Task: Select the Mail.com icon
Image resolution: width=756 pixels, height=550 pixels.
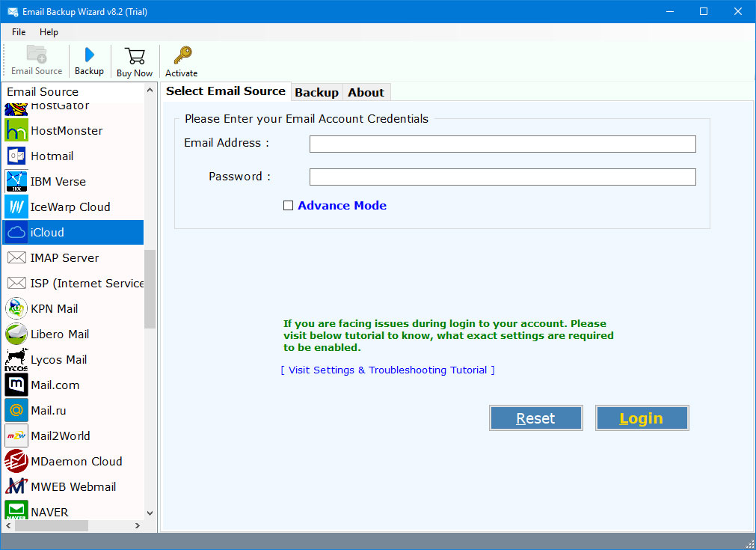Action: pyautogui.click(x=16, y=385)
